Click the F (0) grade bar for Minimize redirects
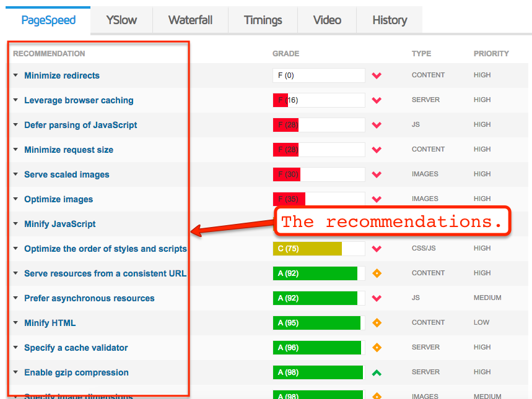 tap(319, 75)
